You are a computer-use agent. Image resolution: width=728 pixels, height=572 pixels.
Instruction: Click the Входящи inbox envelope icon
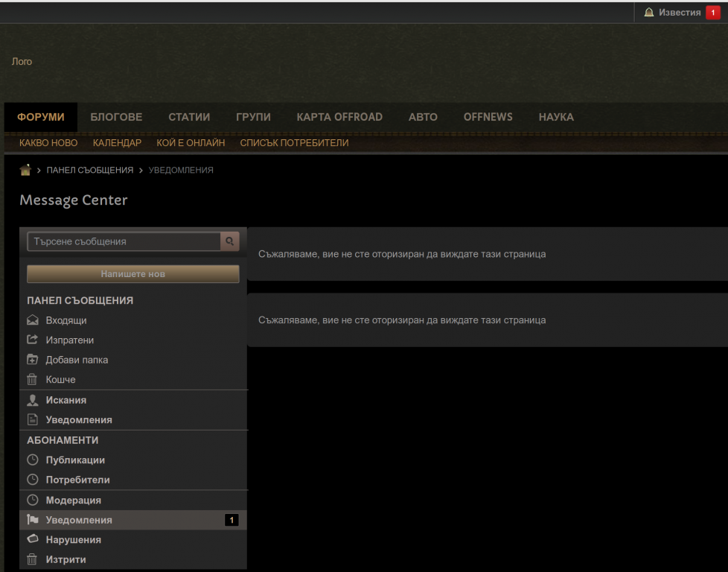33,320
